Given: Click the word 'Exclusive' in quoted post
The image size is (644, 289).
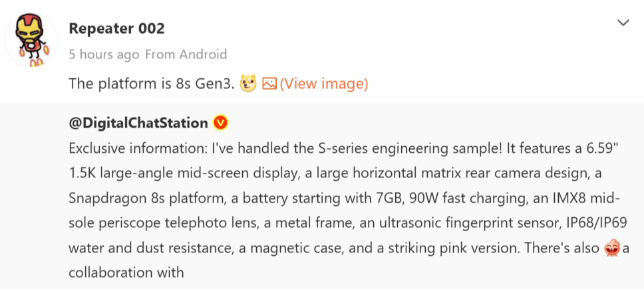Looking at the screenshot, I should tap(100, 148).
